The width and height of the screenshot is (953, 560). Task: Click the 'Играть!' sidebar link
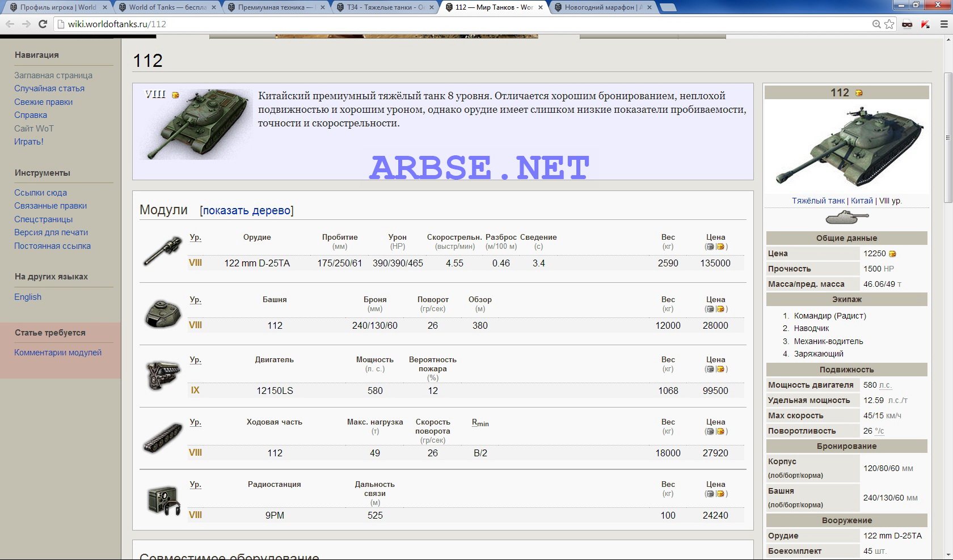coord(29,142)
